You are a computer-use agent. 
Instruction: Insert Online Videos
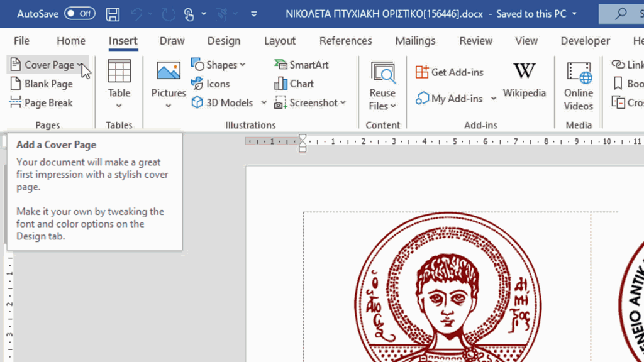[579, 85]
